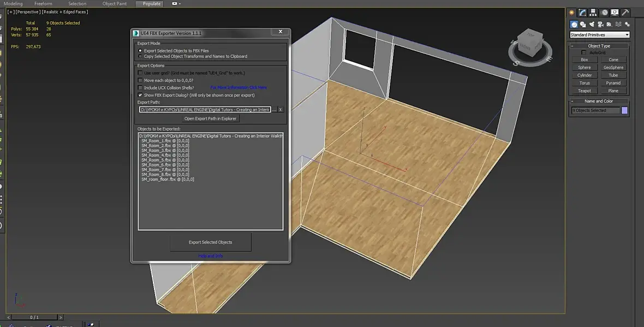Collapse the Name and Color rollout
This screenshot has width=644, height=327.
(599, 101)
